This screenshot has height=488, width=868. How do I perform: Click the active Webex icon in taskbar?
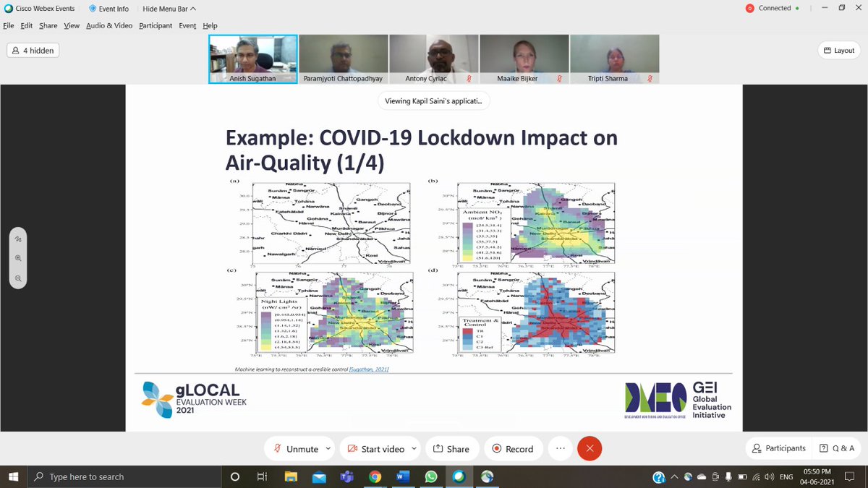pyautogui.click(x=459, y=476)
